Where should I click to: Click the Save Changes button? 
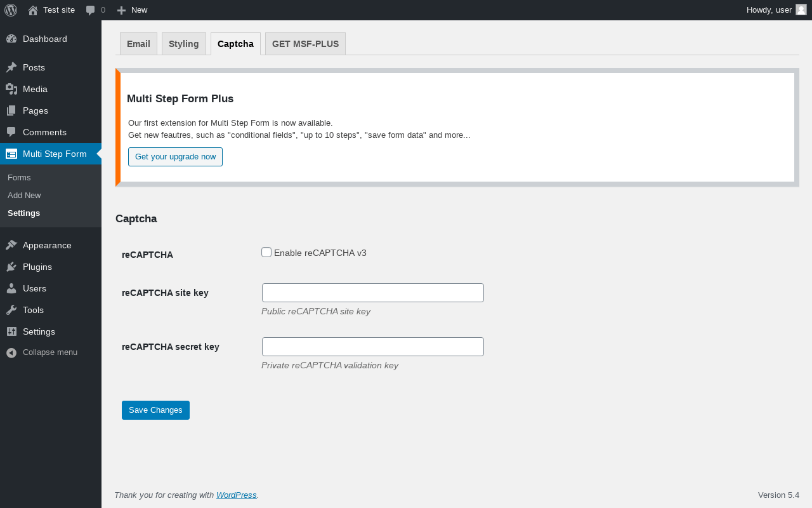155,410
